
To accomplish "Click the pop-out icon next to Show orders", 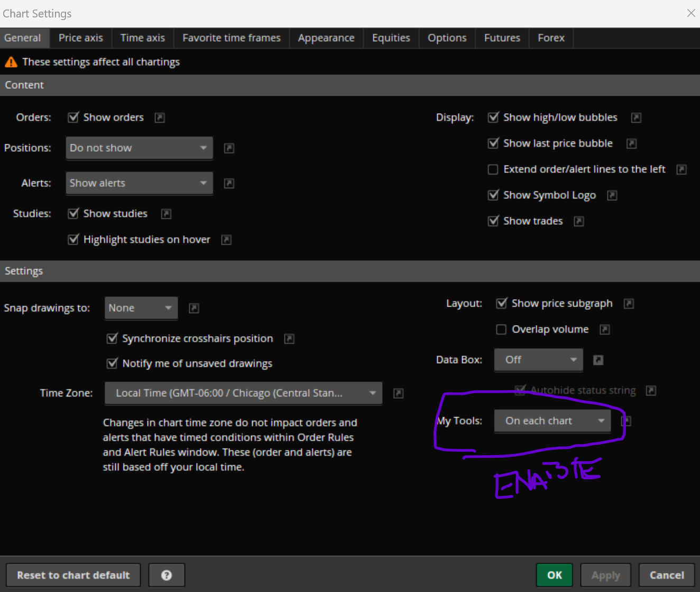I will pyautogui.click(x=160, y=117).
